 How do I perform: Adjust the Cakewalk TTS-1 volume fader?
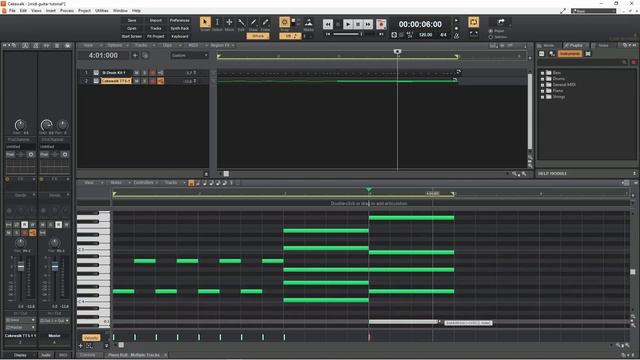(21, 267)
